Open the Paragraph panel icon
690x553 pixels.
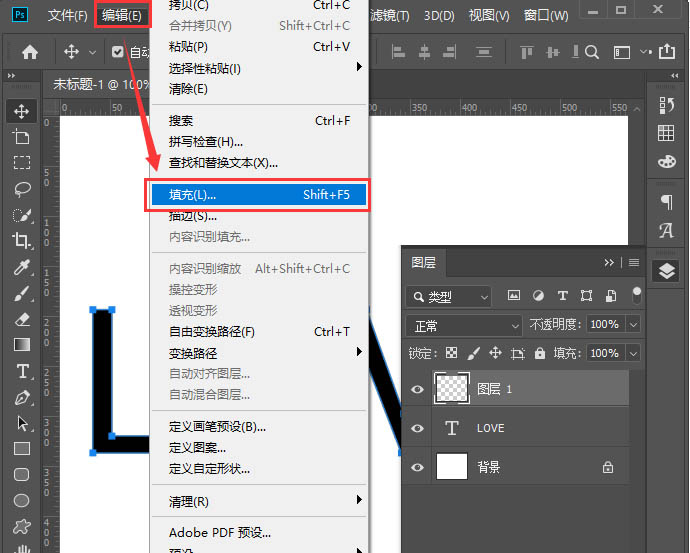[667, 202]
